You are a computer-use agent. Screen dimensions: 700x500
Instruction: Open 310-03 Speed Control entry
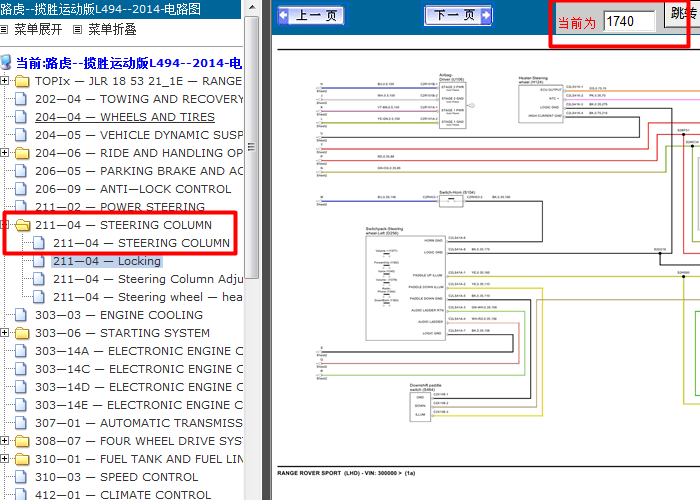(x=117, y=477)
